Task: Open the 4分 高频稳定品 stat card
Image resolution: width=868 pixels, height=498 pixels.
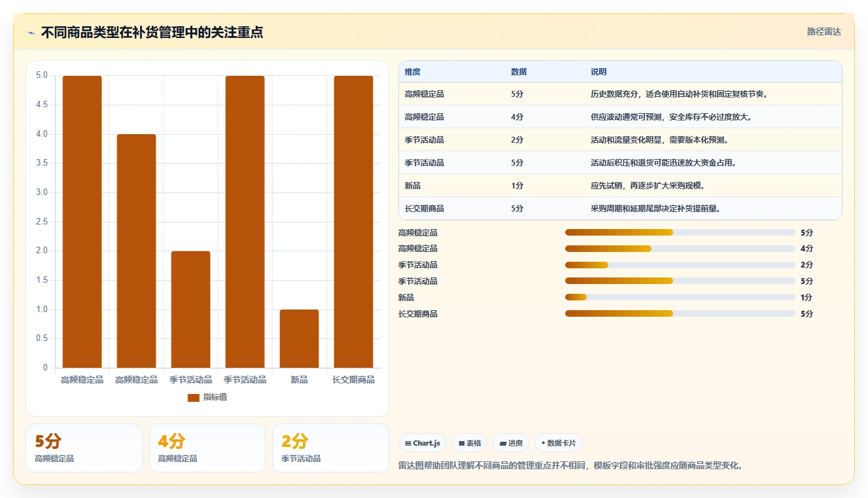Action: [207, 448]
